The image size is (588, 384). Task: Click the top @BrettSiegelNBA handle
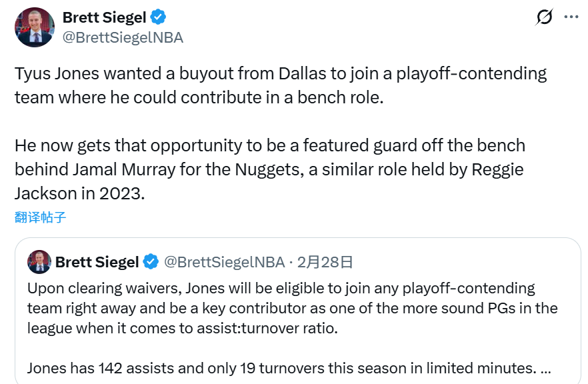click(x=123, y=37)
